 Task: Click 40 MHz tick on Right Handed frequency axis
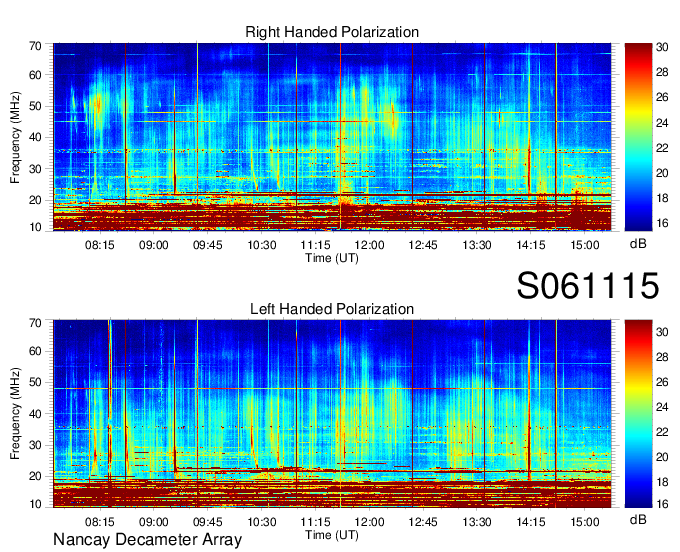pos(35,137)
